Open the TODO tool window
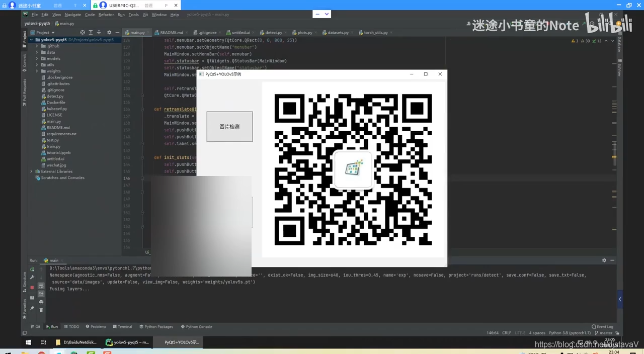Screen dimensions: 644x354 (x=72, y=326)
